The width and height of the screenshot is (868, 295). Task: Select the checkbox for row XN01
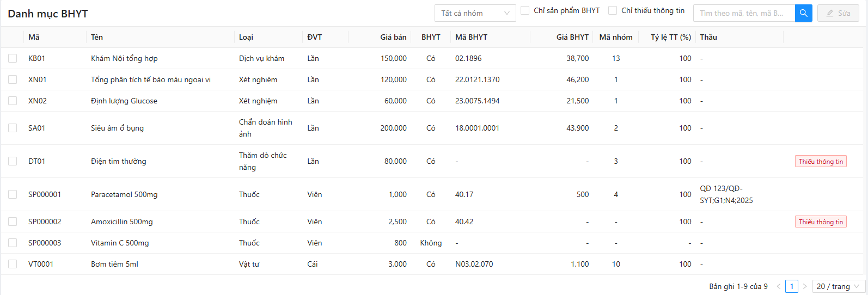pos(13,79)
